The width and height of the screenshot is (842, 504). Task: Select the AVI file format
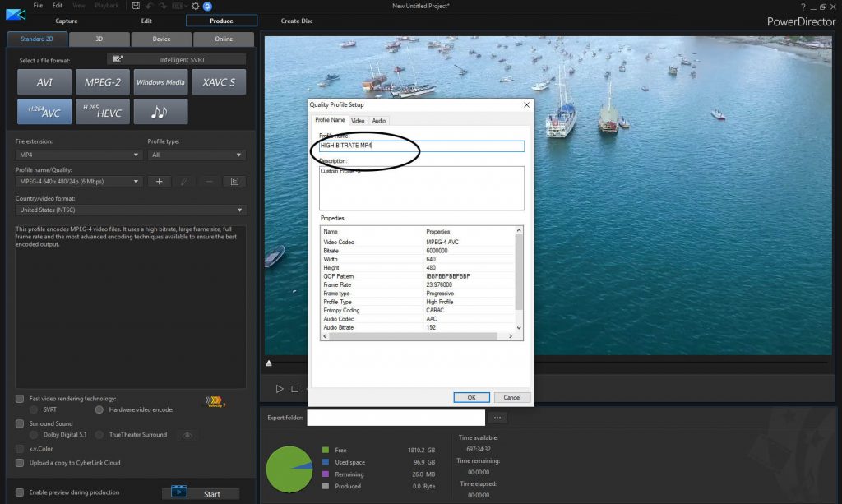tap(44, 82)
